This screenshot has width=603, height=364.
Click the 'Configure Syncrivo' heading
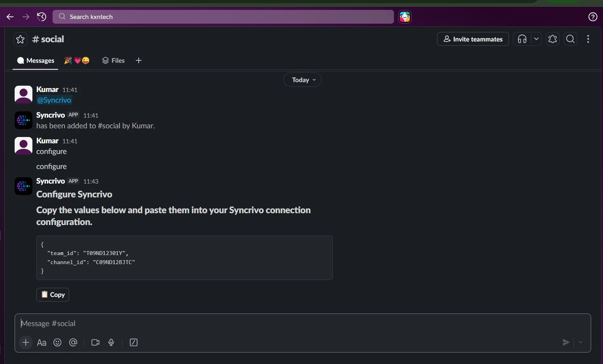coord(74,194)
